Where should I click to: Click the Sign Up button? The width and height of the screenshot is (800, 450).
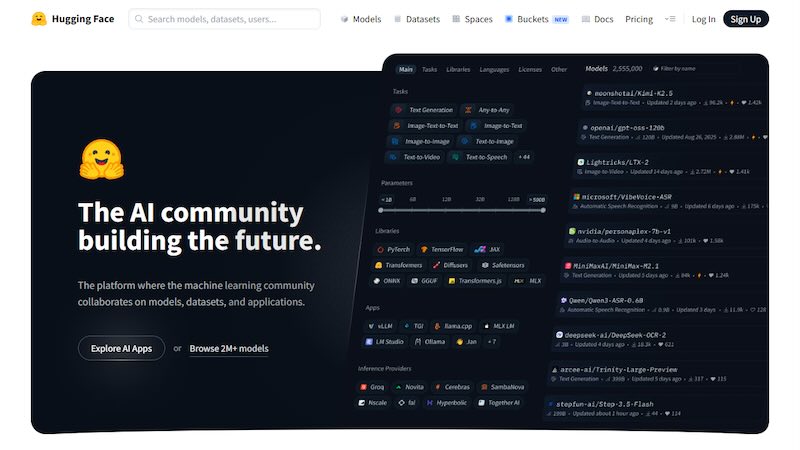(x=745, y=19)
